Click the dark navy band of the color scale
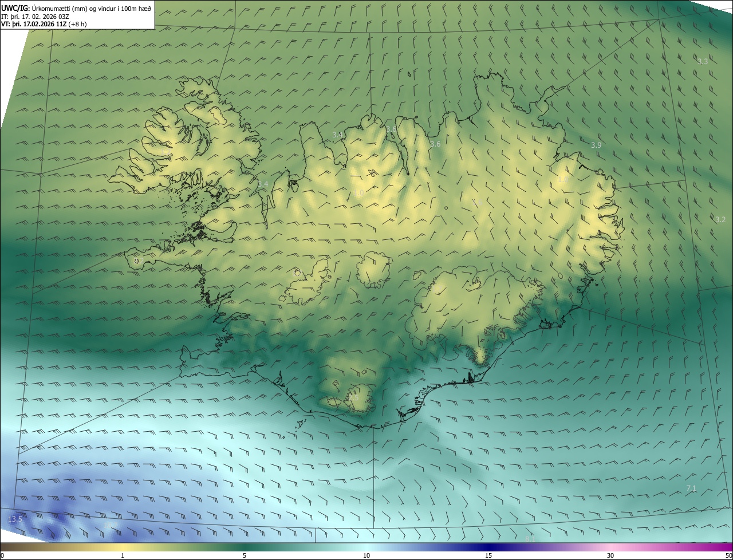The image size is (733, 560). 488,547
